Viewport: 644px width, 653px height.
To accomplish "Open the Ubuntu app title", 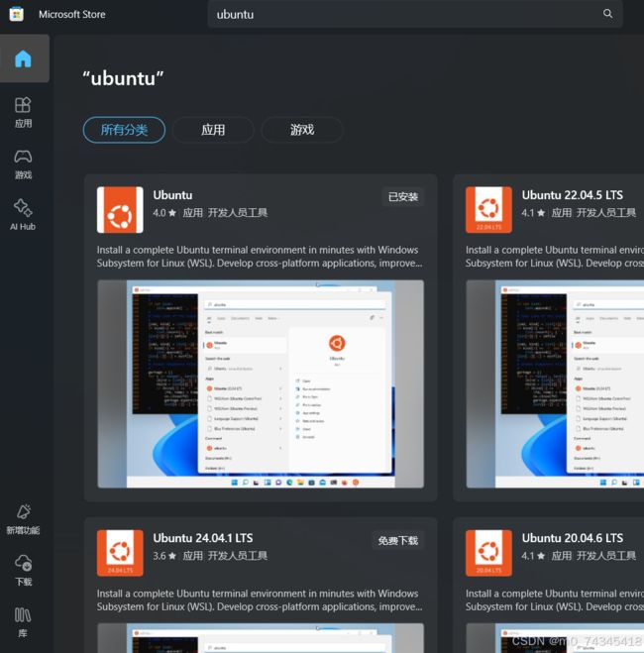I will (172, 195).
